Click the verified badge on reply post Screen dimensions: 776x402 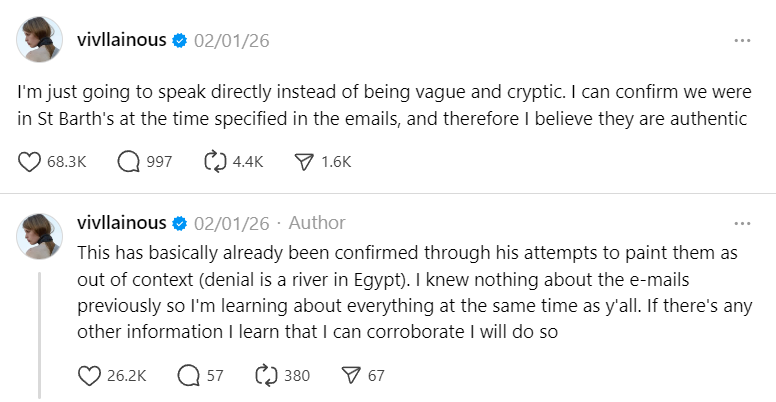point(180,223)
